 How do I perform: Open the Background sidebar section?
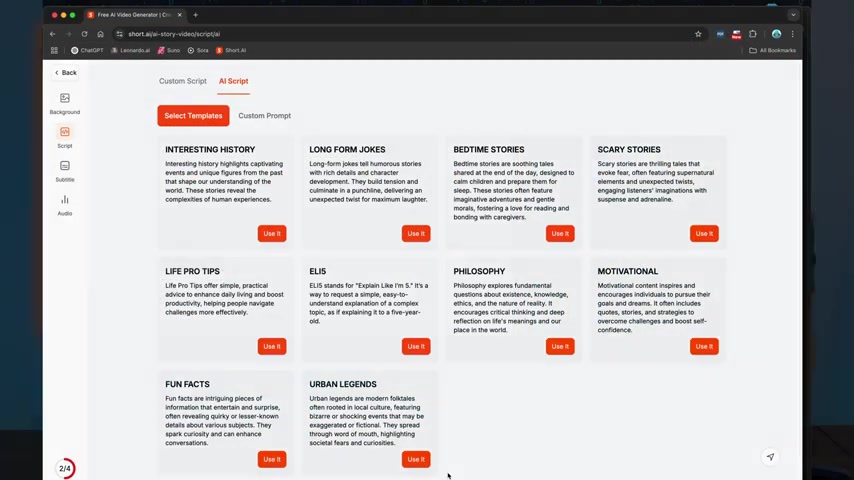(65, 103)
